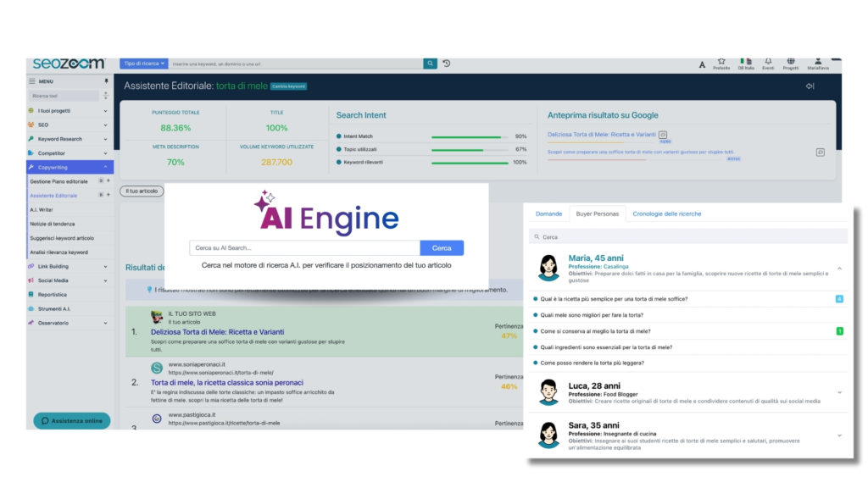Expand Link Building sidebar menu
Screen dimensions: 868x488
click(x=69, y=266)
